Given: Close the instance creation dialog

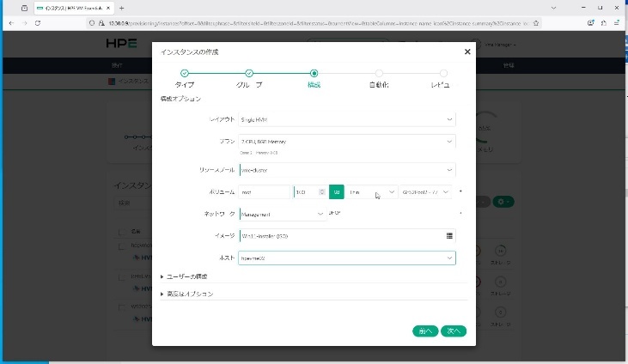Looking at the screenshot, I should pyautogui.click(x=467, y=52).
